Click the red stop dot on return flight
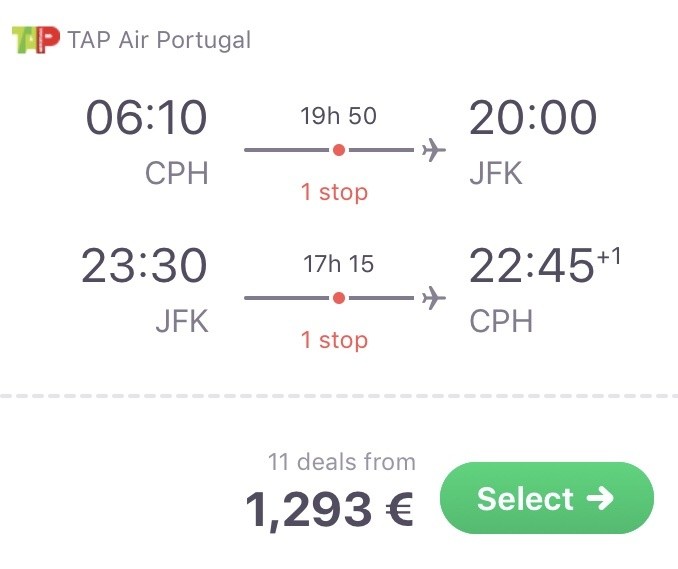Image resolution: width=678 pixels, height=569 pixels. tap(339, 298)
